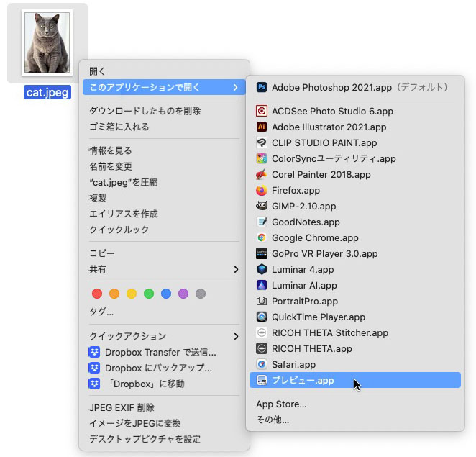This screenshot has width=476, height=457.
Task: Expand the クイックアクション submenu arrow
Action: pyautogui.click(x=236, y=336)
